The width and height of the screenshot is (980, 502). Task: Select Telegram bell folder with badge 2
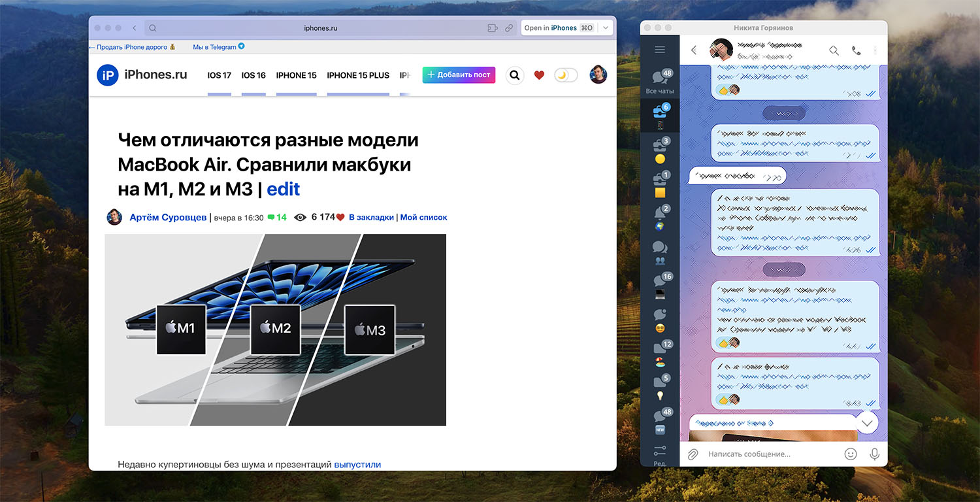pyautogui.click(x=660, y=218)
